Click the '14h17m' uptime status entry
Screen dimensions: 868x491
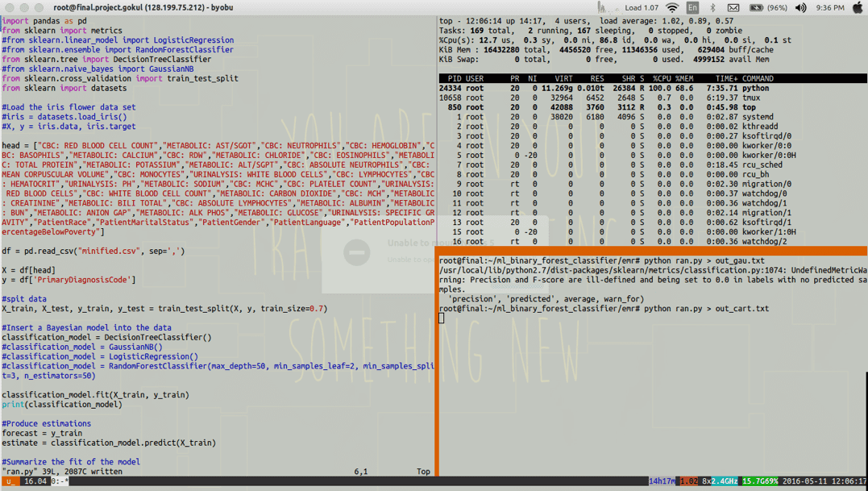pos(662,481)
